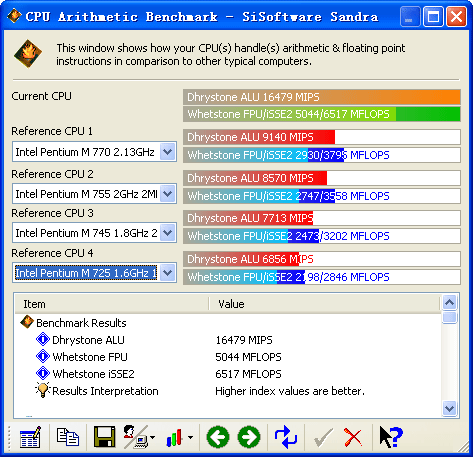Click the lightbulb Results Interpretation icon
473x457 pixels.
43,390
